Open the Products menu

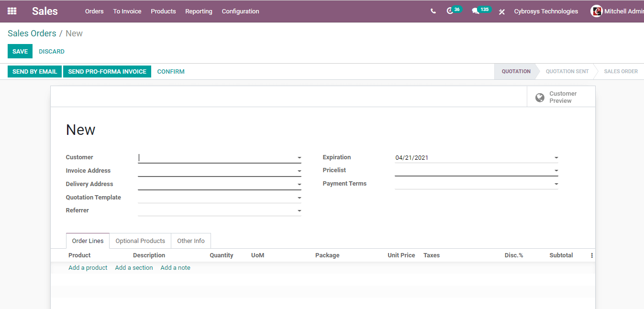point(163,11)
